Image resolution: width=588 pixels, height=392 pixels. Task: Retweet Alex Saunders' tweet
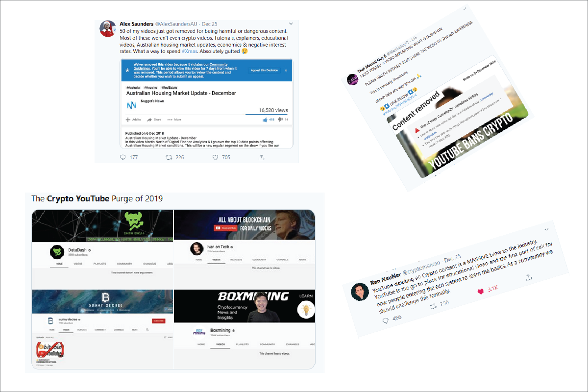click(169, 157)
